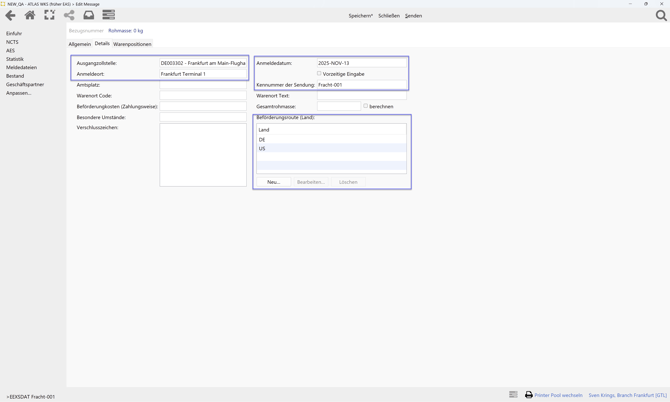Select the US row in Beförderungsroute list
Viewport: 670px width, 402px height.
pyautogui.click(x=331, y=149)
